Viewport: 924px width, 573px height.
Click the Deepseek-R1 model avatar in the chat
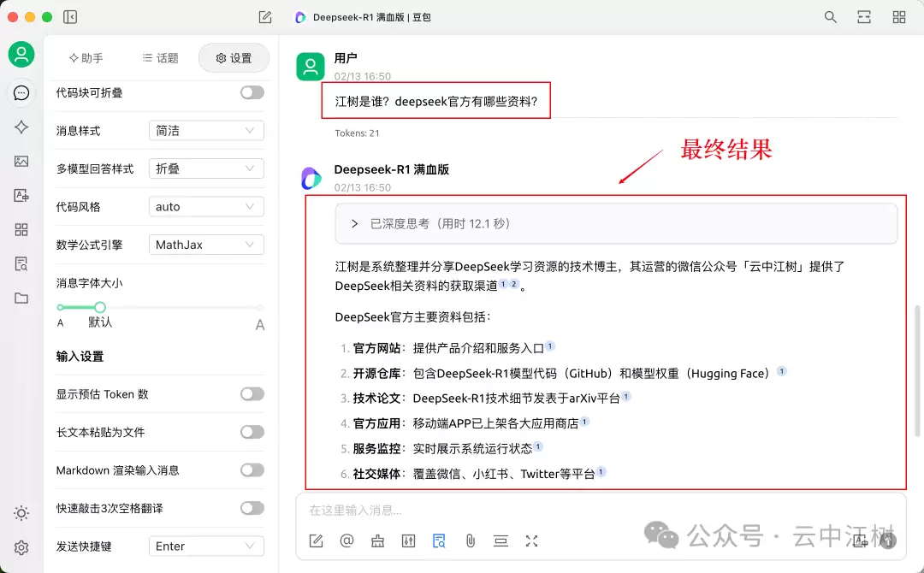pyautogui.click(x=311, y=178)
